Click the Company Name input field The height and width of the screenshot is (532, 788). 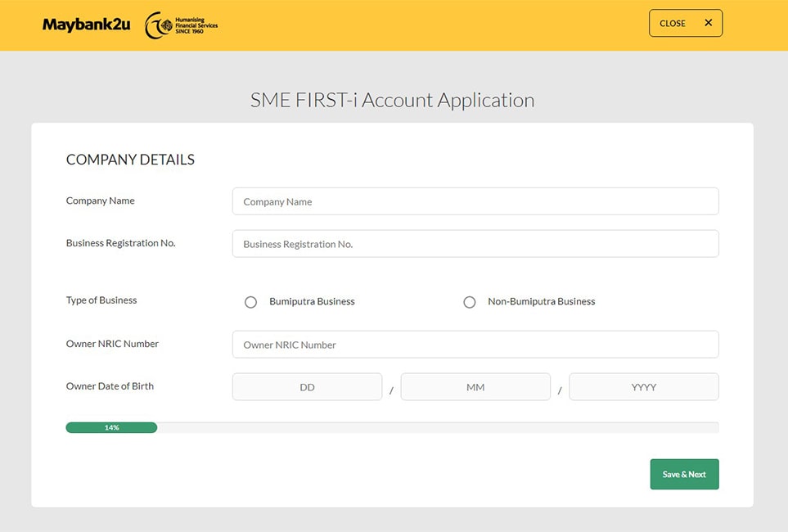coord(475,201)
